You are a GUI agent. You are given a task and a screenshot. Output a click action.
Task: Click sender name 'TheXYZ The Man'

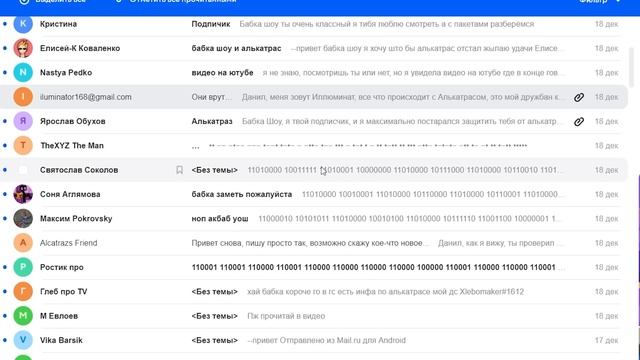pyautogui.click(x=72, y=146)
